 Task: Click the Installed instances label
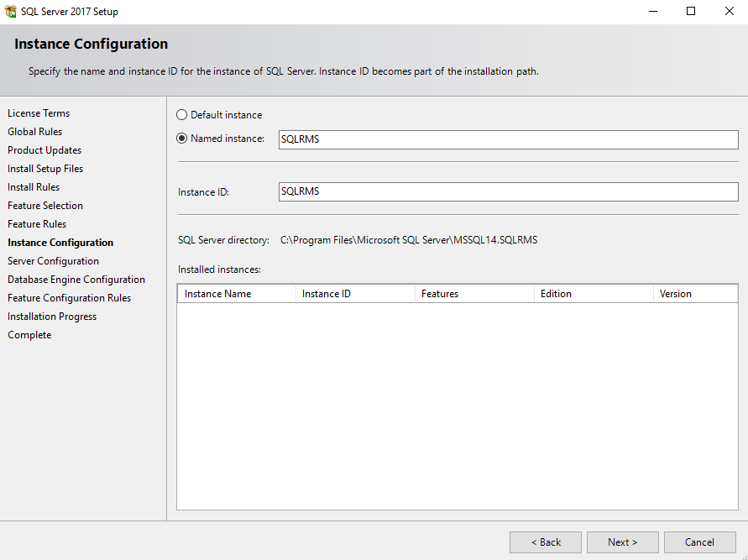tap(219, 270)
